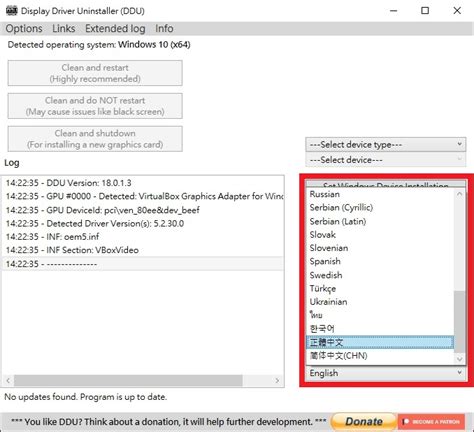This screenshot has height=432, width=474.
Task: Click Clean and shutdown button
Action: (95, 139)
